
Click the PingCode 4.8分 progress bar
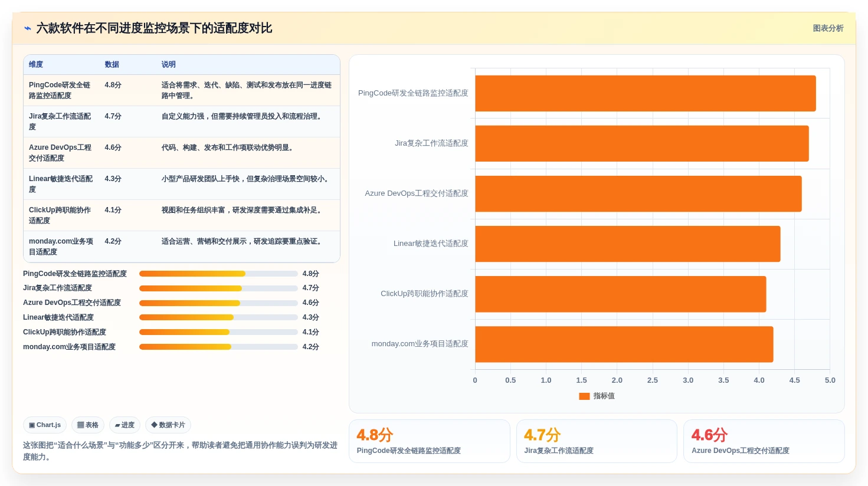[x=218, y=274]
